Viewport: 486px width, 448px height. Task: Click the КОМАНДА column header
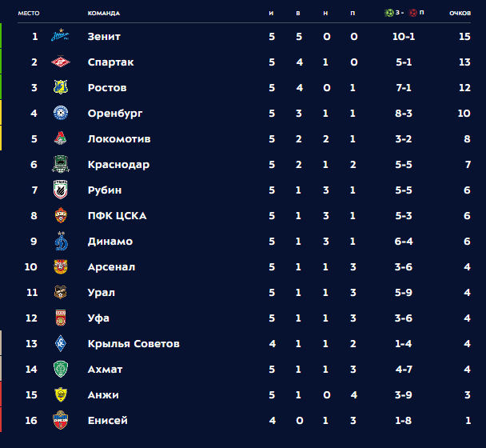tap(104, 14)
